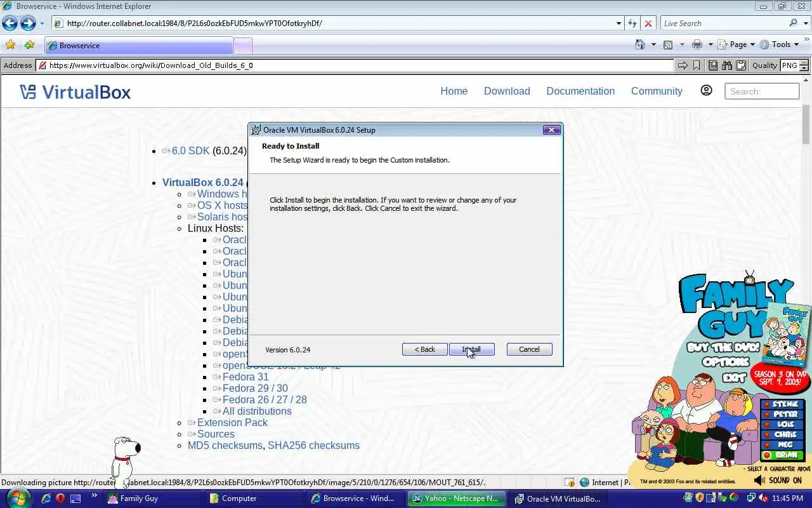Viewport: 812px width, 508px height.
Task: Click the Windows Start orb
Action: 17,498
